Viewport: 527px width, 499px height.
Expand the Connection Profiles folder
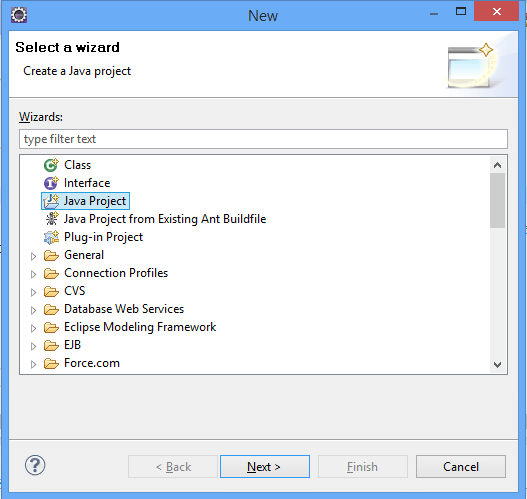[33, 274]
